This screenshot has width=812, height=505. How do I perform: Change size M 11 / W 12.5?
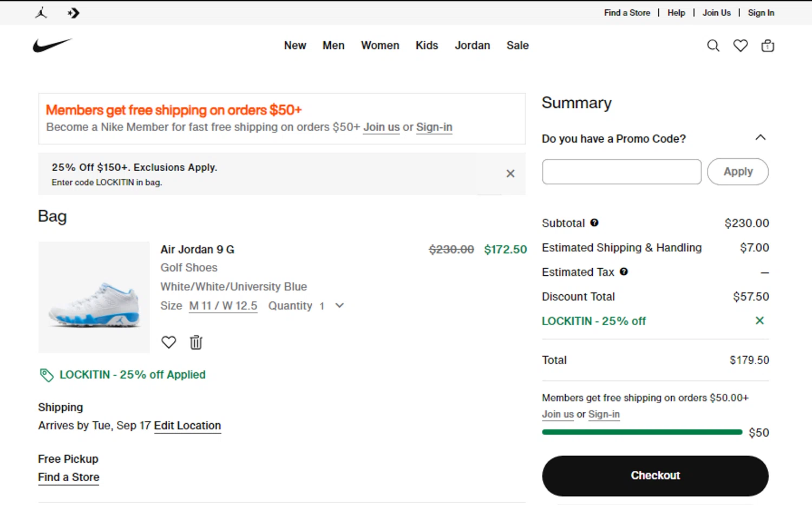point(223,306)
